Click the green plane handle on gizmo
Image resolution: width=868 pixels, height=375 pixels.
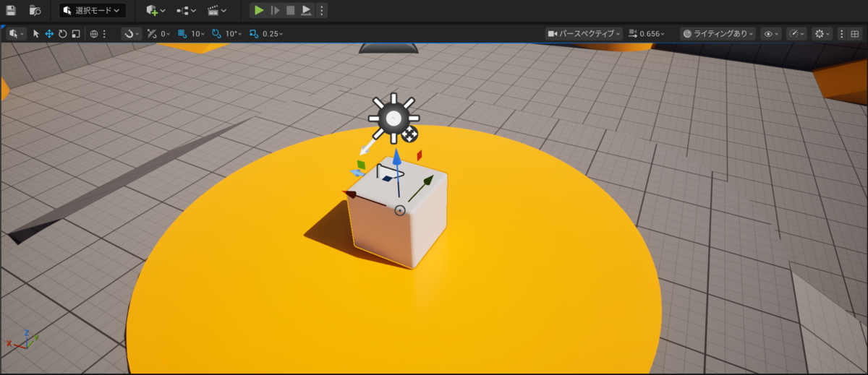click(361, 165)
